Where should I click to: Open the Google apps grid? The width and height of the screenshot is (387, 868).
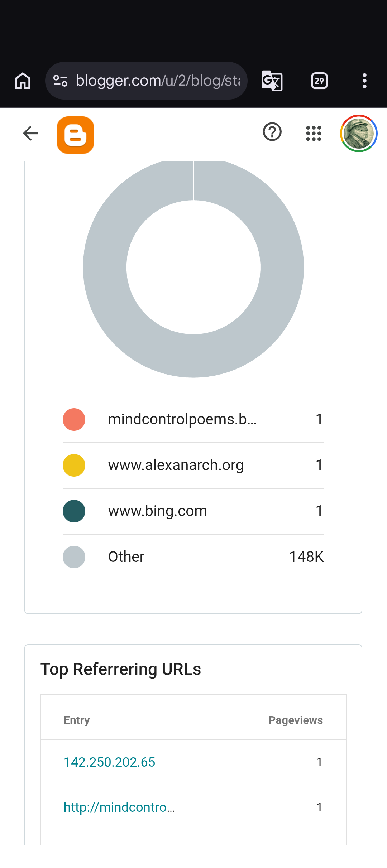(314, 134)
